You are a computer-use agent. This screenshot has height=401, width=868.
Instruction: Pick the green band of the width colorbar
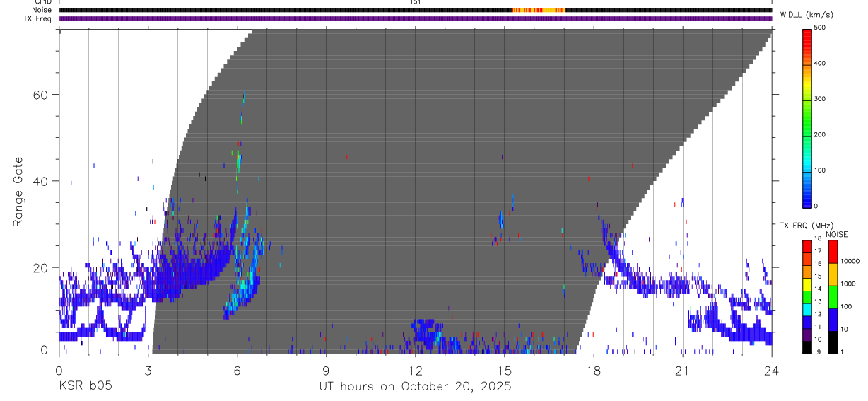[807, 118]
